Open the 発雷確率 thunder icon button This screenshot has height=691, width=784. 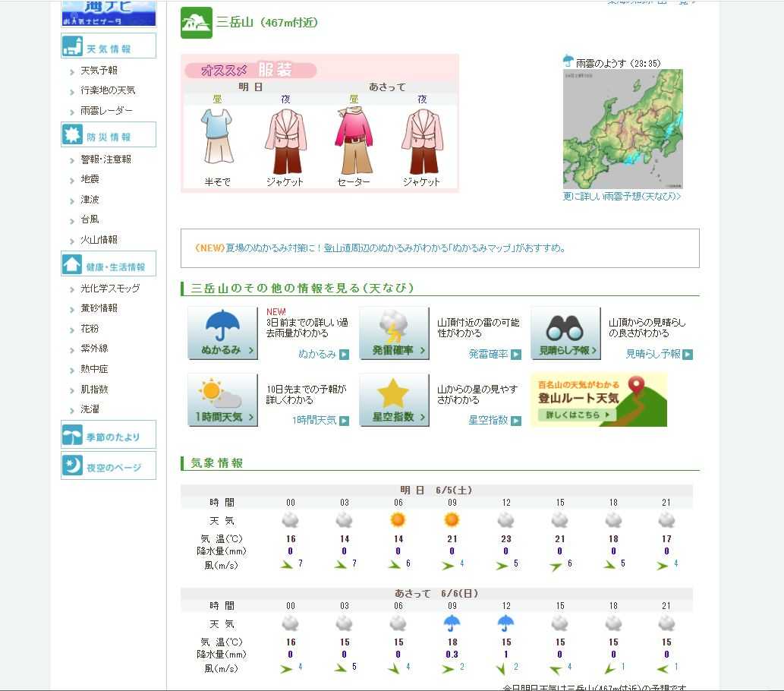point(394,333)
